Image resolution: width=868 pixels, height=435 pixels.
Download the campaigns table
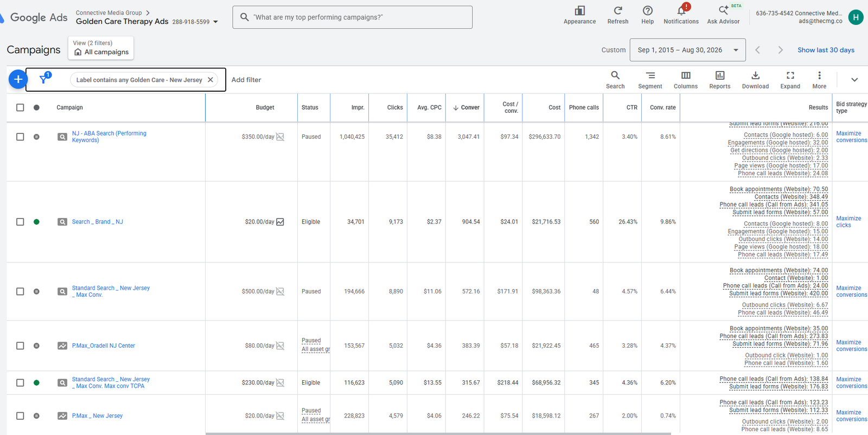(755, 80)
